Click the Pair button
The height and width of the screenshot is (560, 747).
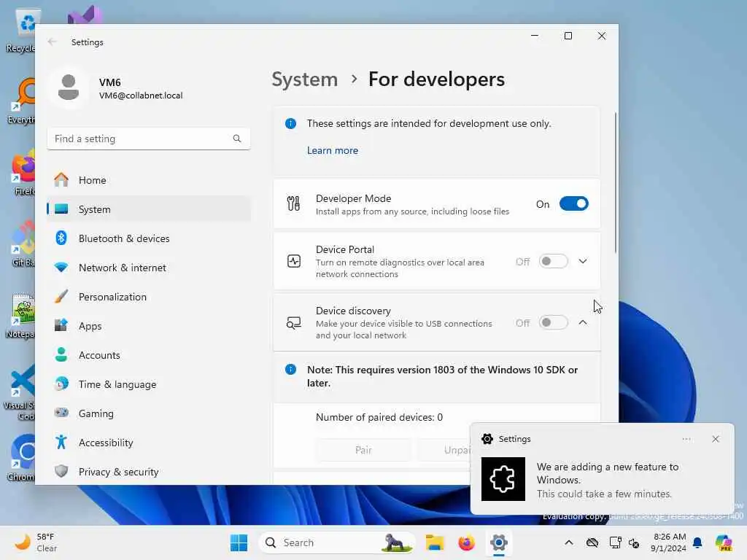[x=363, y=450]
